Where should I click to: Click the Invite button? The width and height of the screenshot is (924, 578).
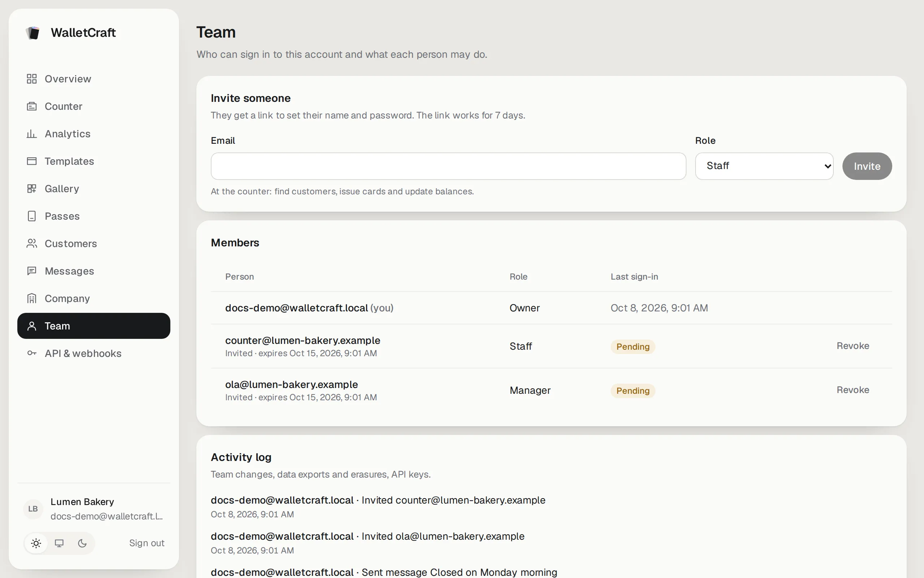tap(867, 166)
